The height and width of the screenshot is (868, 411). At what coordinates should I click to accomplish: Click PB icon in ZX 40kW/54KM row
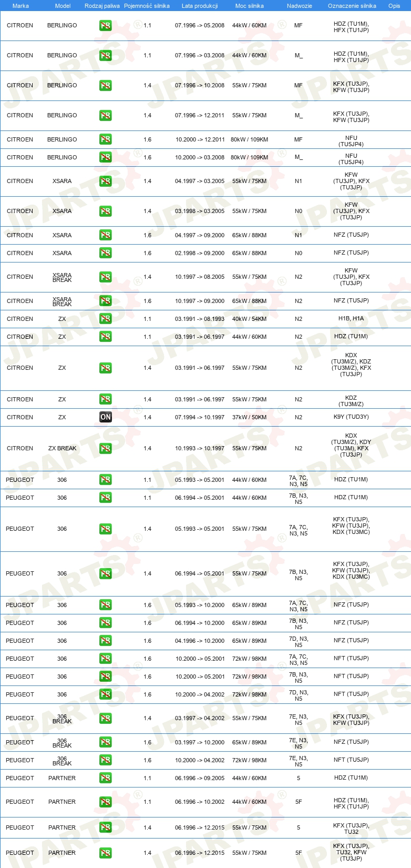click(x=106, y=319)
